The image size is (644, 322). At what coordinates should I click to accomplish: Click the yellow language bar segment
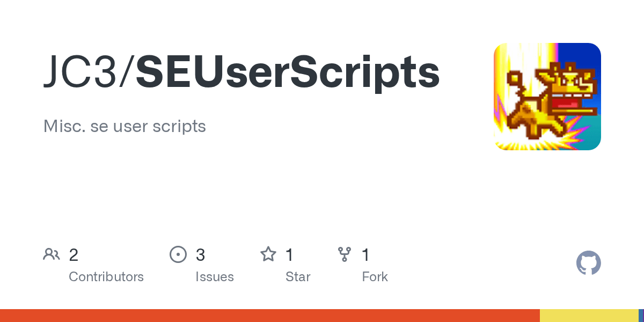click(589, 316)
